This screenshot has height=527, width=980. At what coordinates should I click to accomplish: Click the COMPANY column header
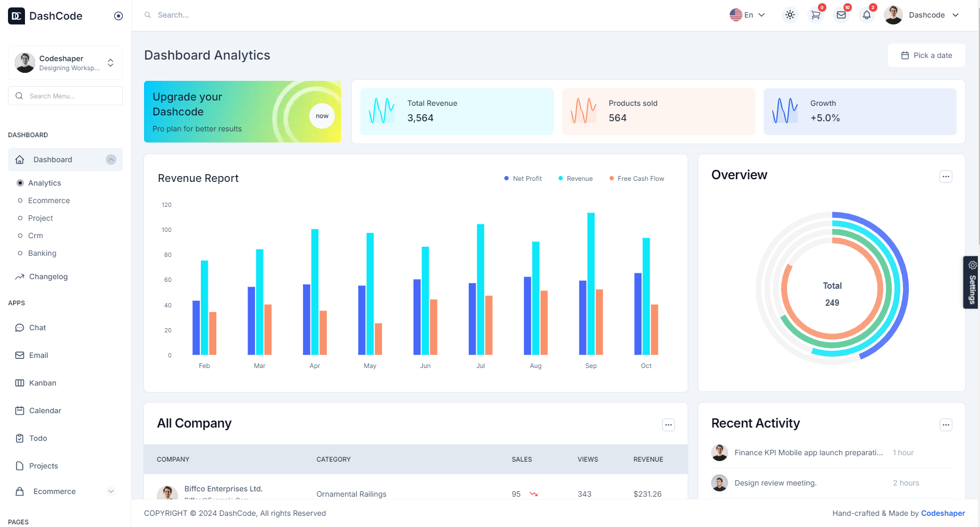pos(173,459)
